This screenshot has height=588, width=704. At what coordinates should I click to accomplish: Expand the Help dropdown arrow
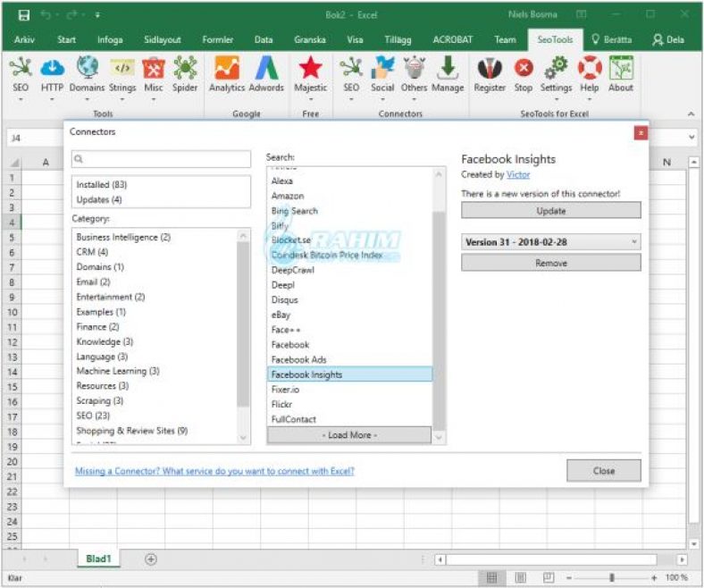[x=590, y=99]
